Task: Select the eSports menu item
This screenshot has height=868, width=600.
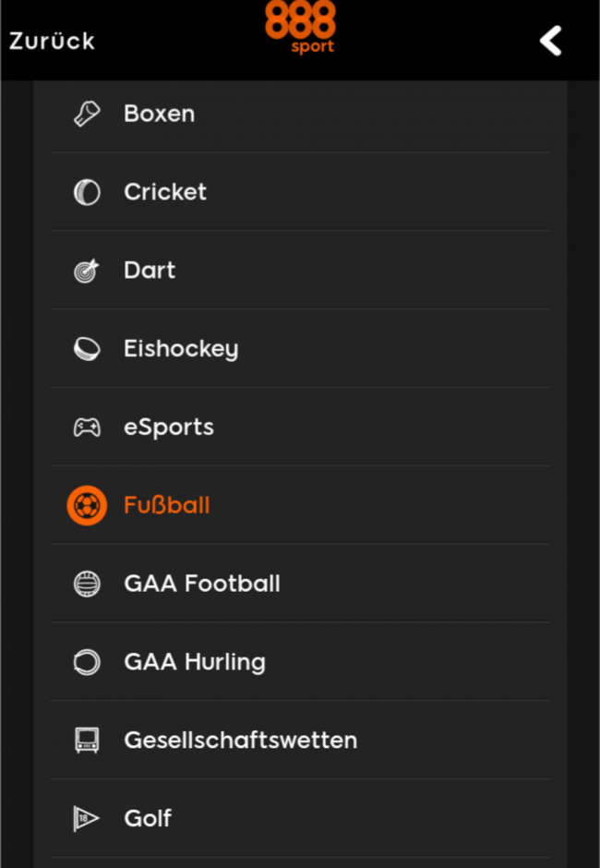Action: 169,428
